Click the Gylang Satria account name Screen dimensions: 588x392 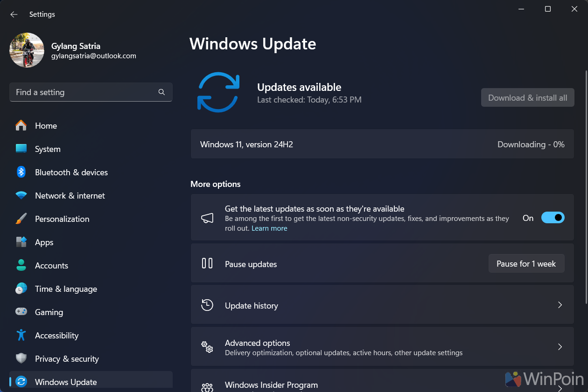tap(76, 46)
